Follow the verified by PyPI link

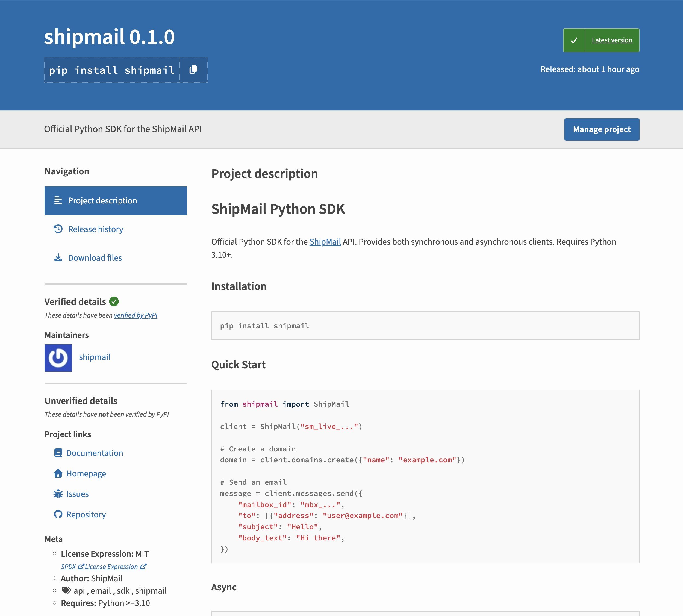pos(136,315)
